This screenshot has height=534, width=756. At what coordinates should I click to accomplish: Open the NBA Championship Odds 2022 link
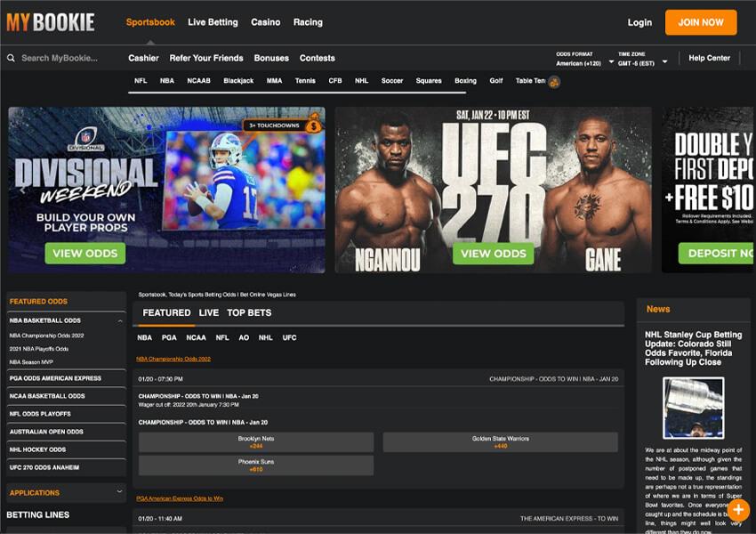[173, 359]
